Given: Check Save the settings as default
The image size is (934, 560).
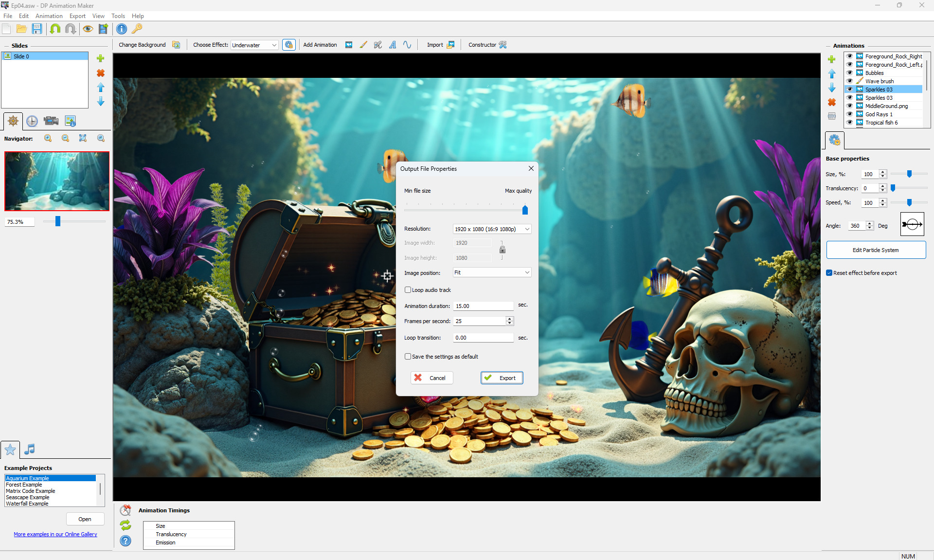Looking at the screenshot, I should 408,357.
